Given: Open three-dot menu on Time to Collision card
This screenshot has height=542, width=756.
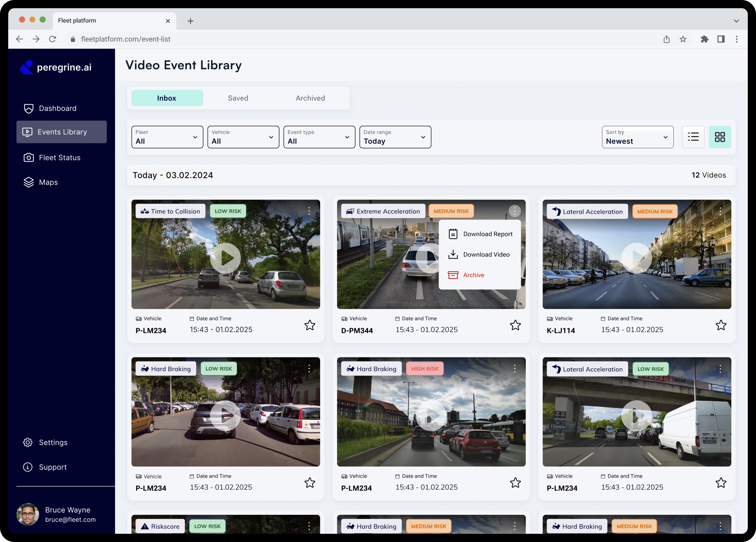Looking at the screenshot, I should click(x=309, y=211).
